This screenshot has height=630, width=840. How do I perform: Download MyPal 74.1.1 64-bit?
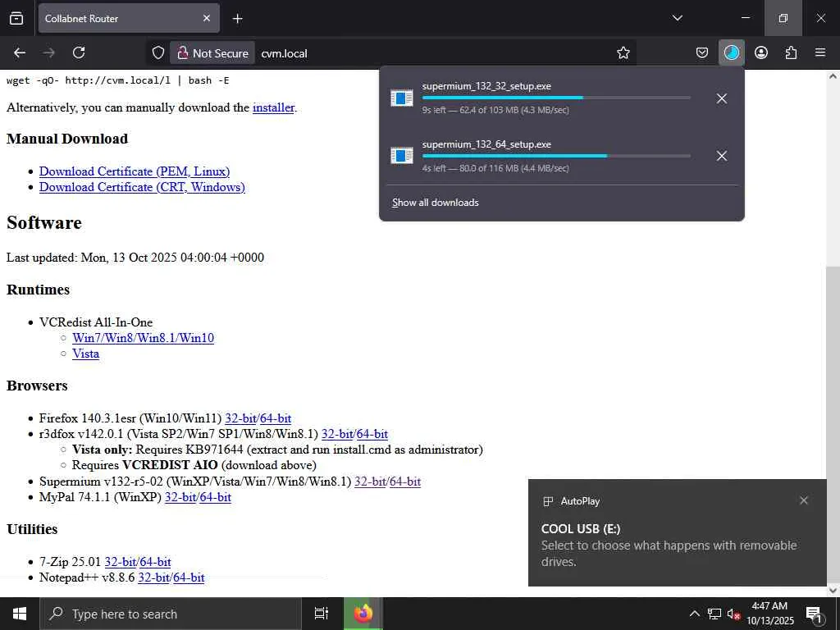pyautogui.click(x=216, y=497)
